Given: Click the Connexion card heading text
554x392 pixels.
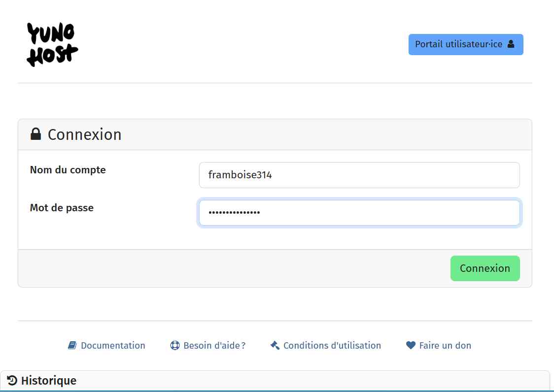Looking at the screenshot, I should pyautogui.click(x=84, y=134).
